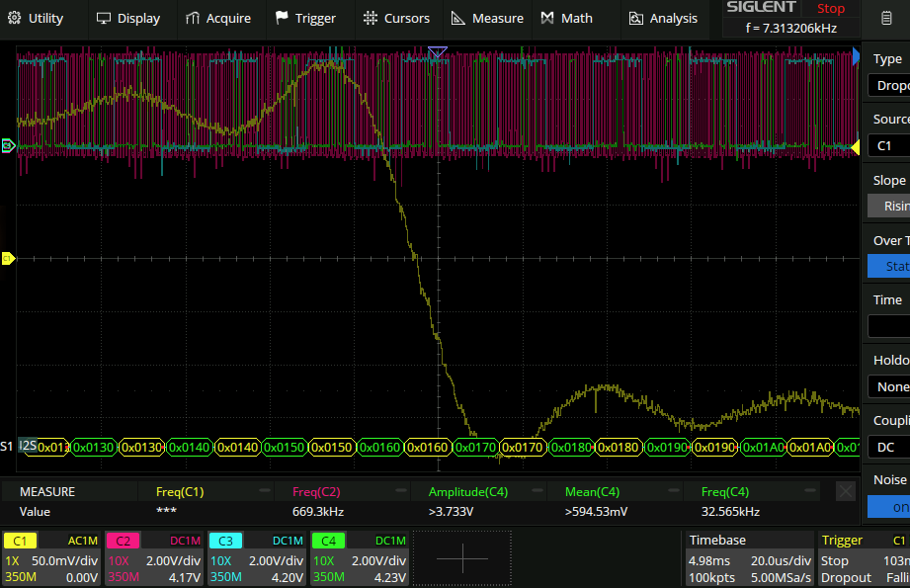Click the Math menu icon
The image size is (910, 588).
[x=548, y=18]
